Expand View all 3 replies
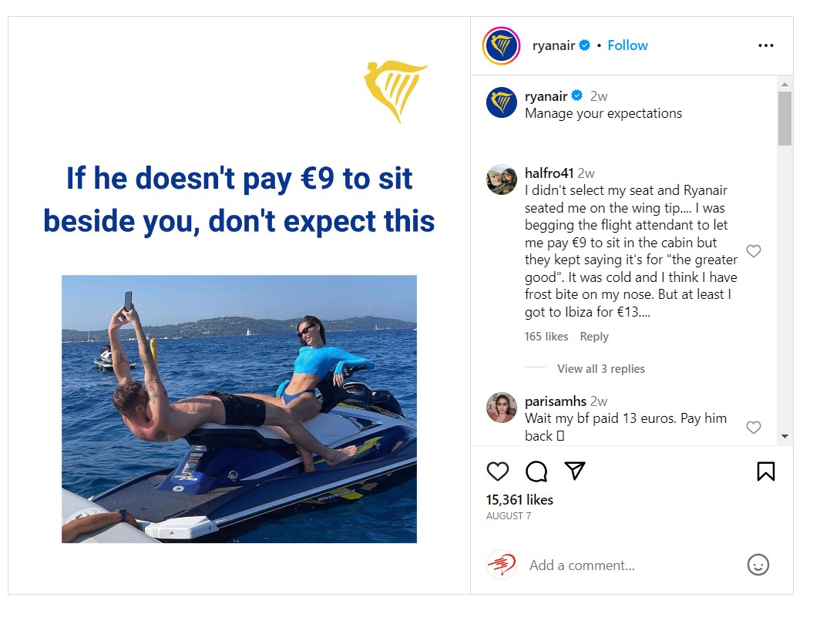 pos(601,369)
